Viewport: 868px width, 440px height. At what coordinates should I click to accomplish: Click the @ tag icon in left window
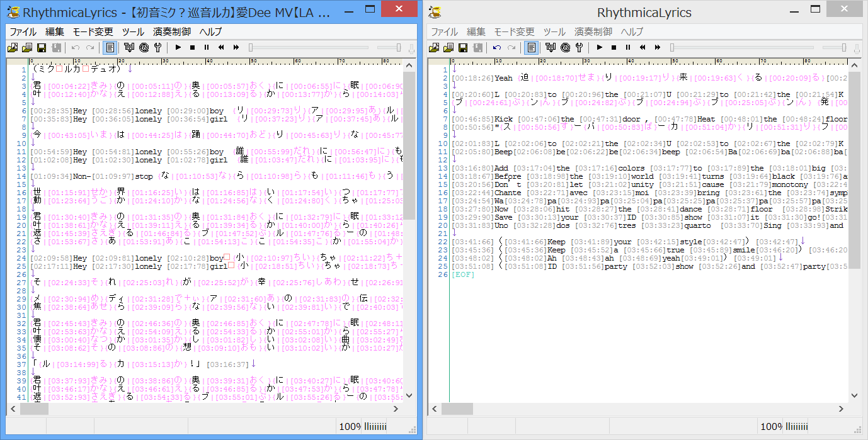coord(144,47)
